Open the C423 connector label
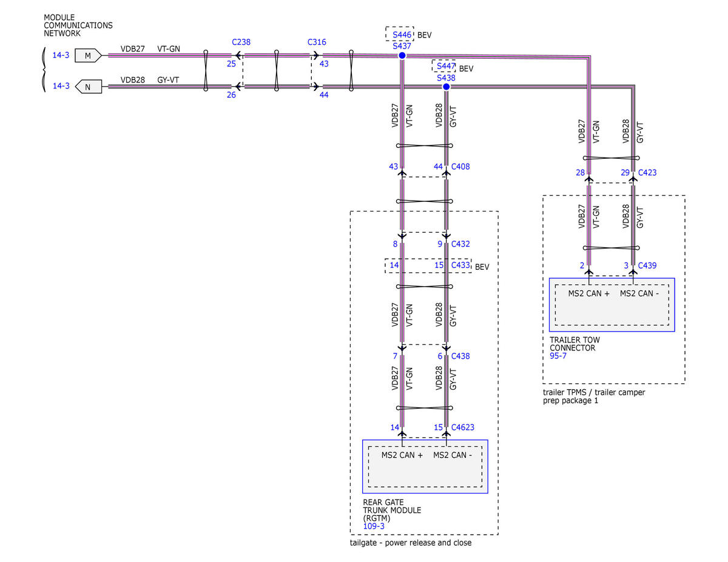728x562 pixels. tap(647, 173)
